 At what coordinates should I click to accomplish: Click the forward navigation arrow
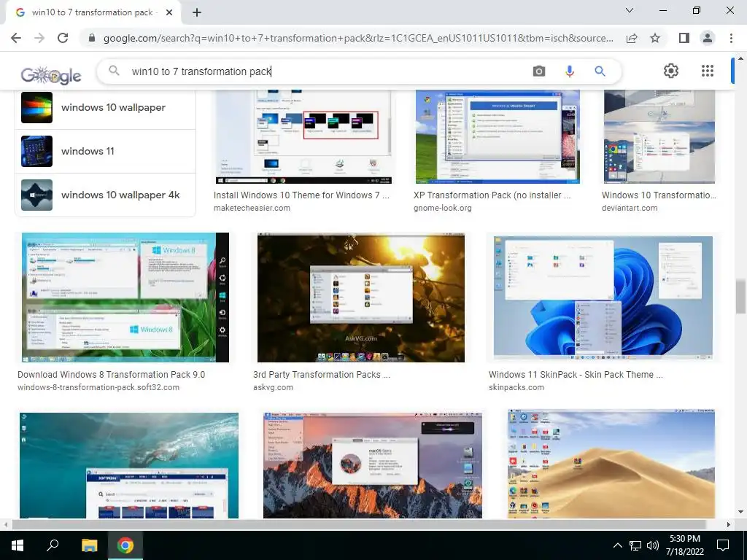(x=39, y=38)
